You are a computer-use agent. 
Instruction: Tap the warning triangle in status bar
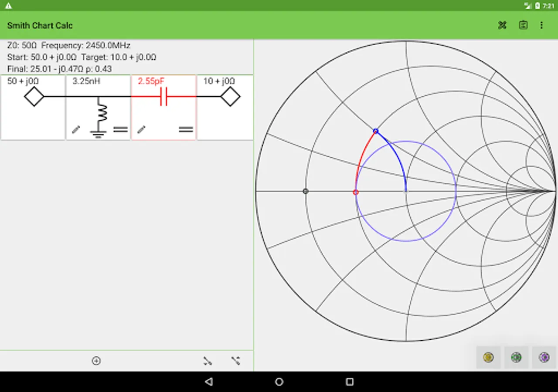(8, 6)
